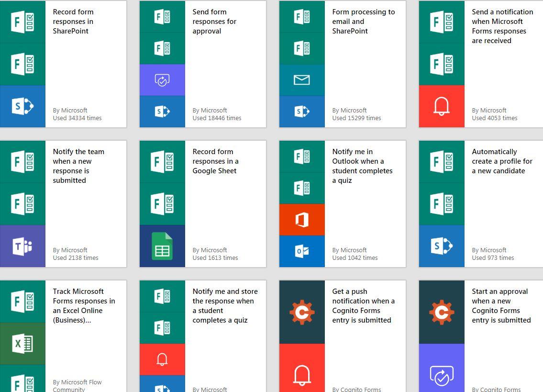This screenshot has width=543, height=392.
Task: Click the Excel Online icon in the tracking template
Action: point(22,343)
